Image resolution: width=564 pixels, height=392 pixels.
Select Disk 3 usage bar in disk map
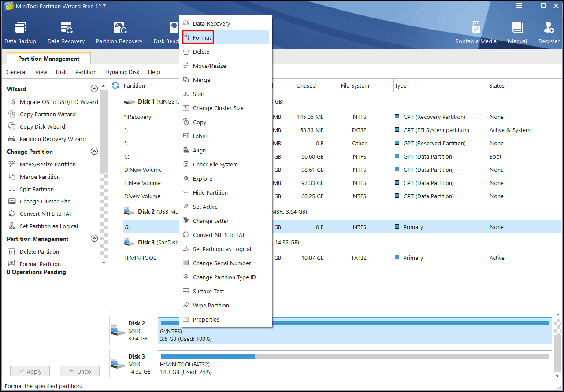(355, 356)
